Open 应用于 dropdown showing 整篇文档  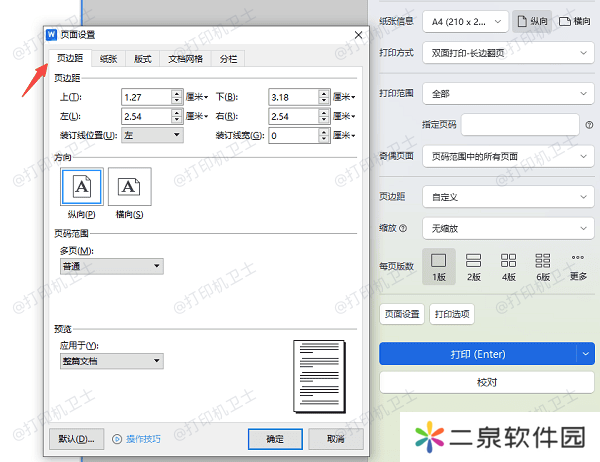coord(112,361)
